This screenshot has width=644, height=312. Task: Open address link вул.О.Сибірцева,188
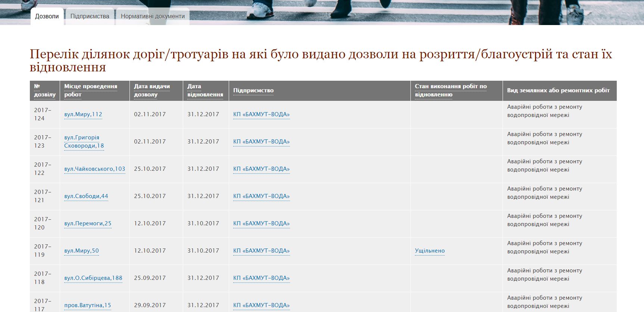(93, 278)
